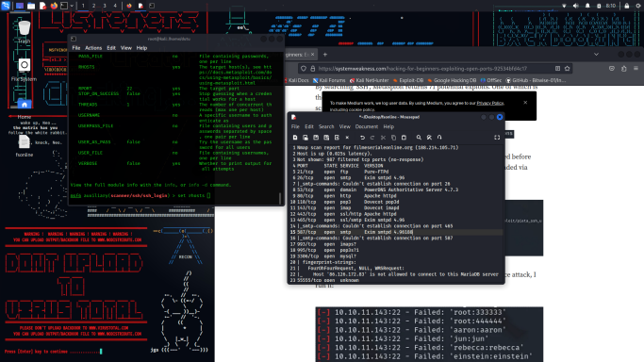Screen dimensions: 644x362
Task: Launch Firefox from the panel launcher
Action: 54,6
